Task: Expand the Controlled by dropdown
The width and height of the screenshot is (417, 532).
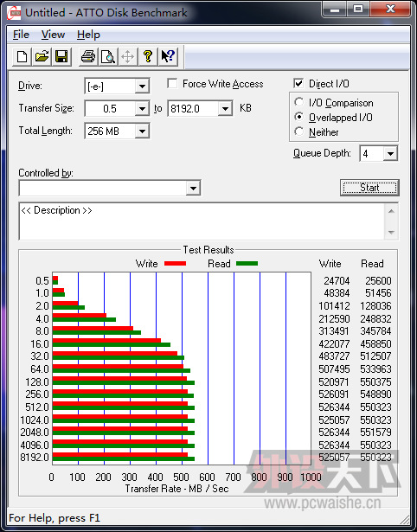Action: [193, 188]
